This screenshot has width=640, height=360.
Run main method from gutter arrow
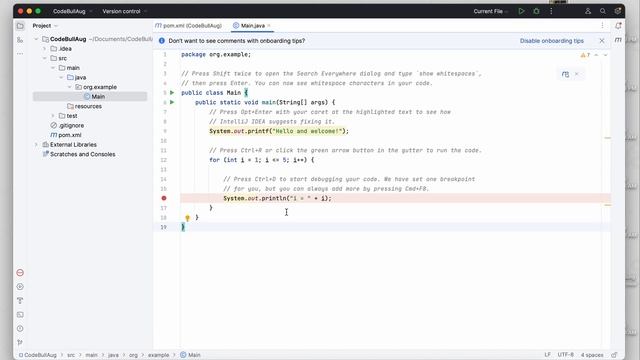[172, 102]
